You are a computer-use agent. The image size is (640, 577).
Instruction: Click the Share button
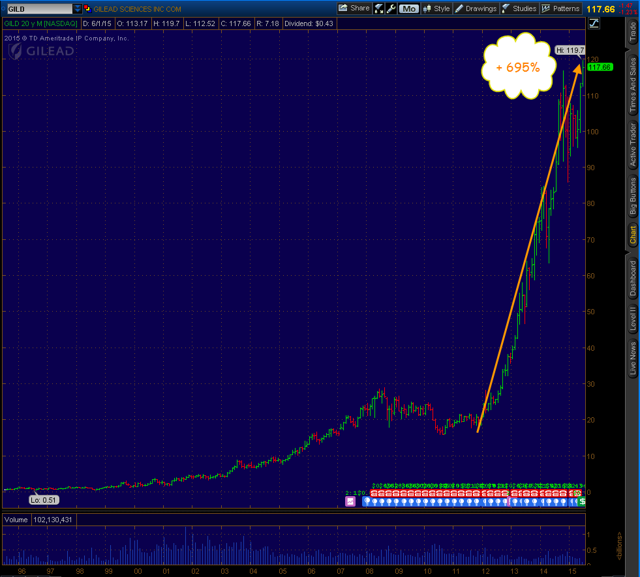pos(354,8)
